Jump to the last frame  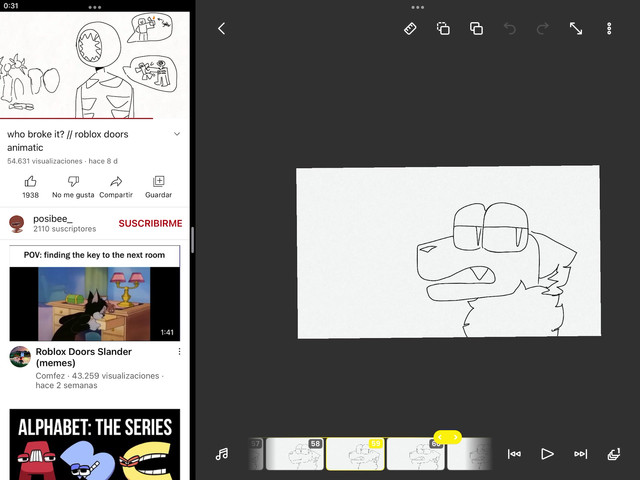click(580, 454)
